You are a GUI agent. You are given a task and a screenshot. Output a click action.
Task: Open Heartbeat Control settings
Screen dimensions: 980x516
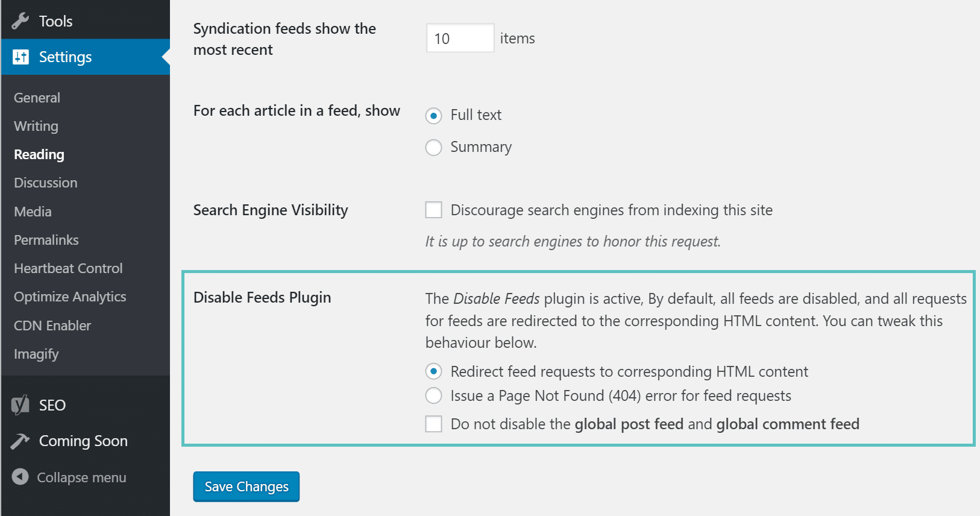[x=68, y=268]
